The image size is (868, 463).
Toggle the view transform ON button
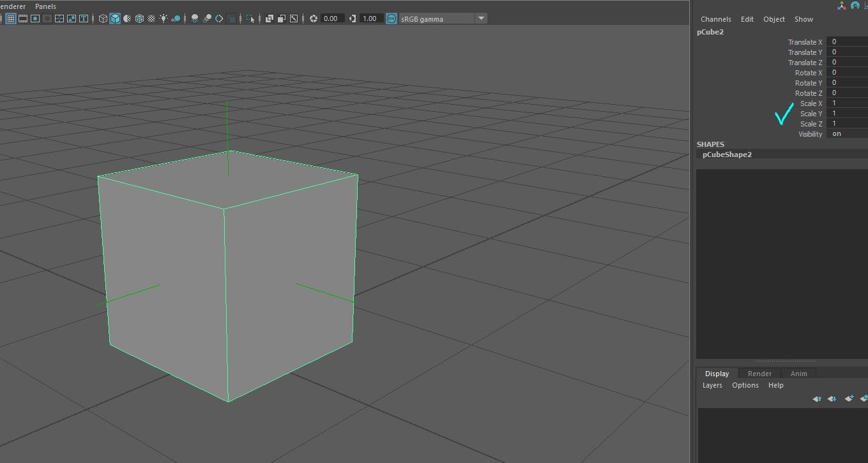tap(392, 19)
